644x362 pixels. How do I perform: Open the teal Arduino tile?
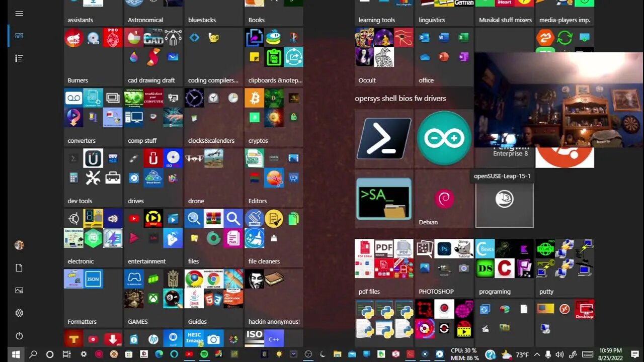coord(444,139)
